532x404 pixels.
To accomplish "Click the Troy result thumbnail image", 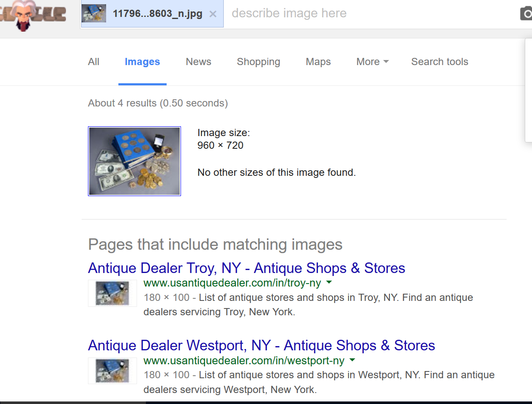I will (112, 293).
